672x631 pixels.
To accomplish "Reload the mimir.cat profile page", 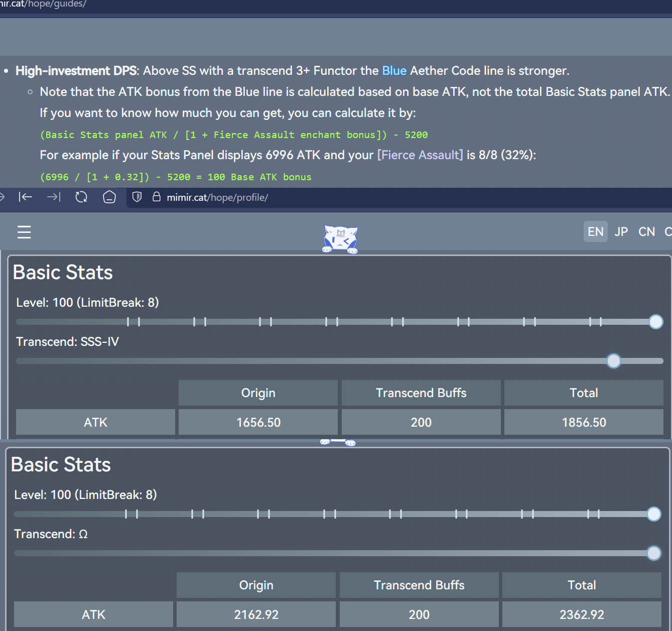I will pyautogui.click(x=81, y=197).
